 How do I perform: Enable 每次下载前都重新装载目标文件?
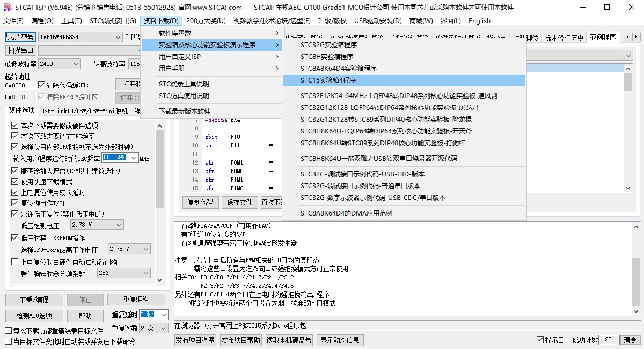tap(8, 330)
